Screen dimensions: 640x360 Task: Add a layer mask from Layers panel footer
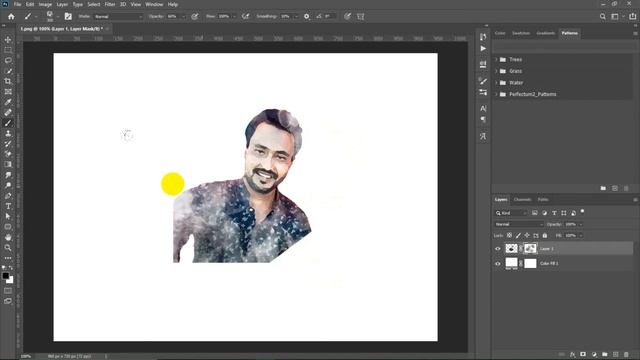(583, 354)
